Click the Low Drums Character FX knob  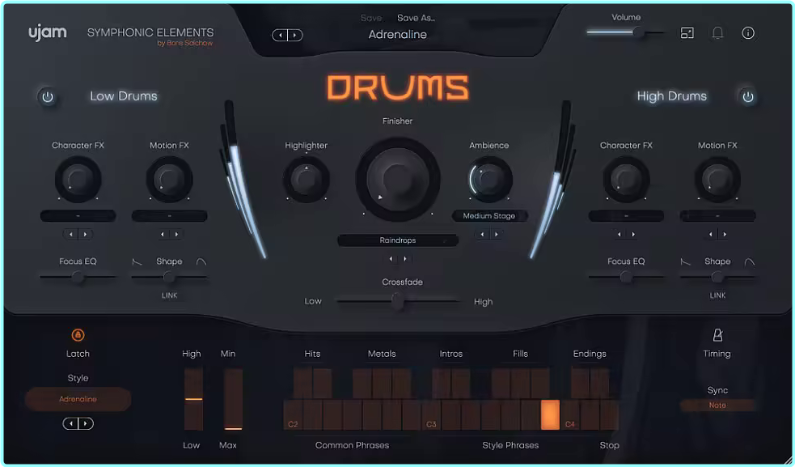(x=78, y=179)
